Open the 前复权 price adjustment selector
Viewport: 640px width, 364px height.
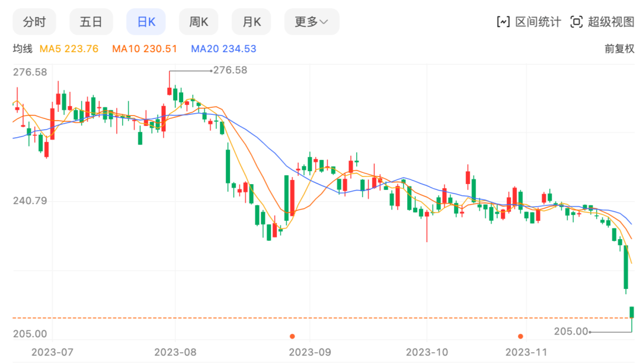pyautogui.click(x=619, y=49)
